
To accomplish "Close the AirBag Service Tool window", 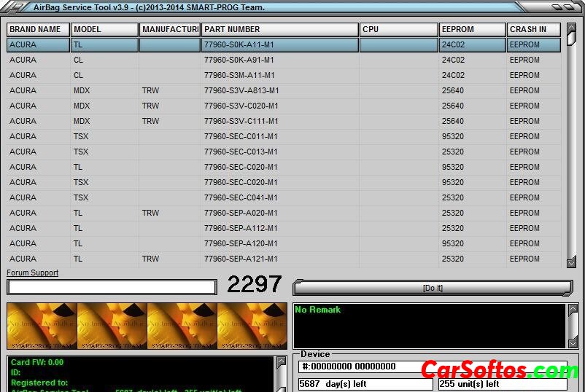I will click(570, 7).
